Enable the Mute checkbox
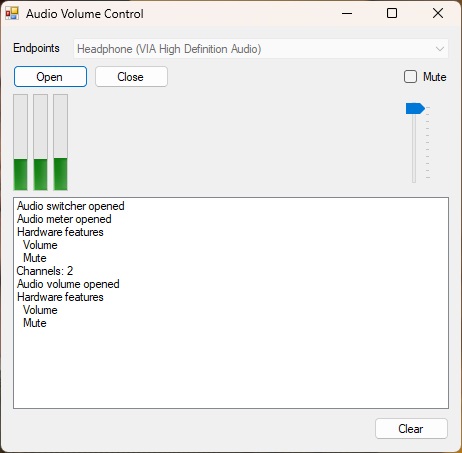 click(410, 77)
